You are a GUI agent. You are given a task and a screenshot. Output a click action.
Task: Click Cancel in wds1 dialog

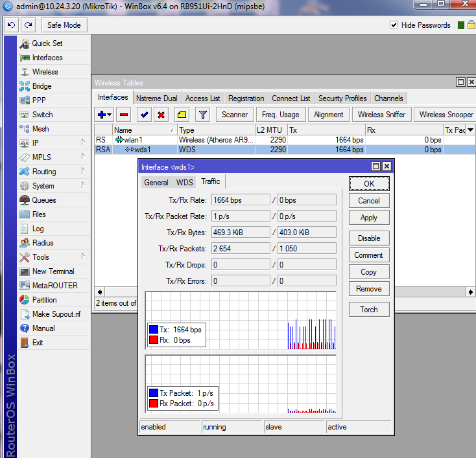coord(369,201)
